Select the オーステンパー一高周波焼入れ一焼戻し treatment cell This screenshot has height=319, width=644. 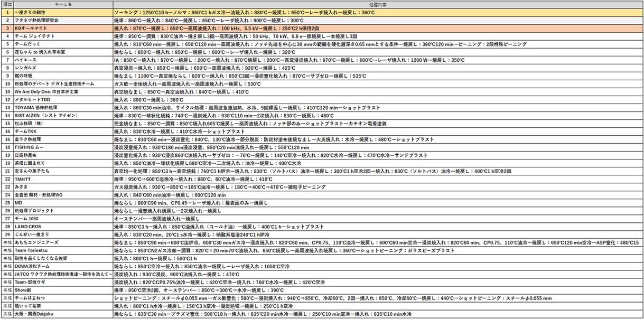tap(378, 219)
